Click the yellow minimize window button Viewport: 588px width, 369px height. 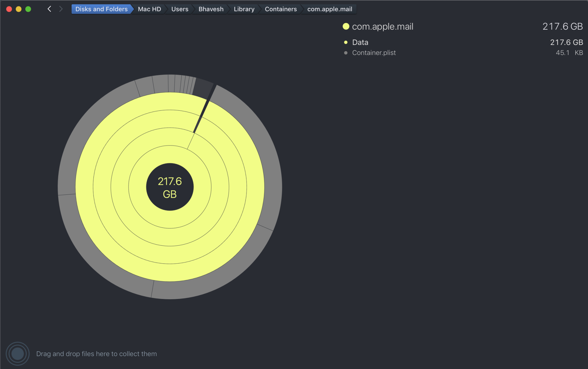[19, 9]
